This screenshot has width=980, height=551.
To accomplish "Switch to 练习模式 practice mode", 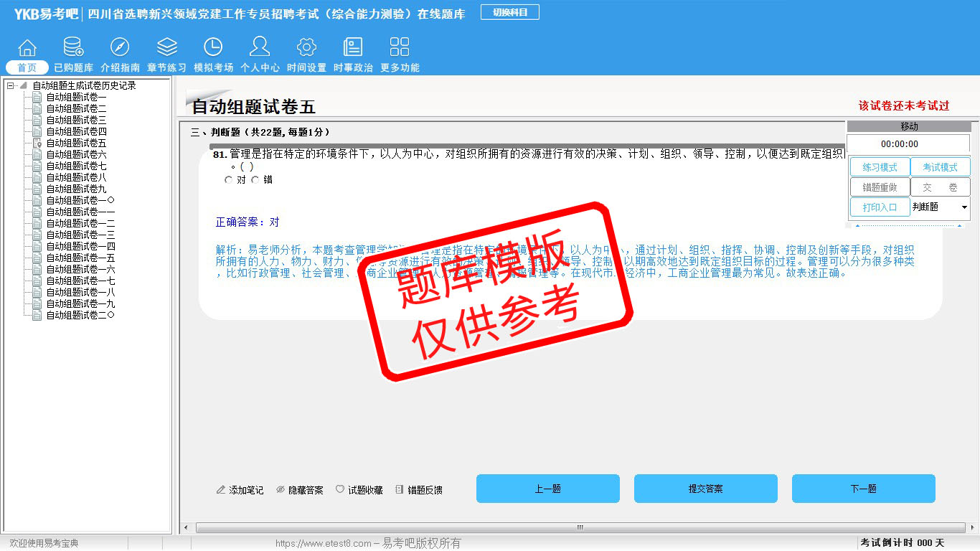I will [x=880, y=167].
